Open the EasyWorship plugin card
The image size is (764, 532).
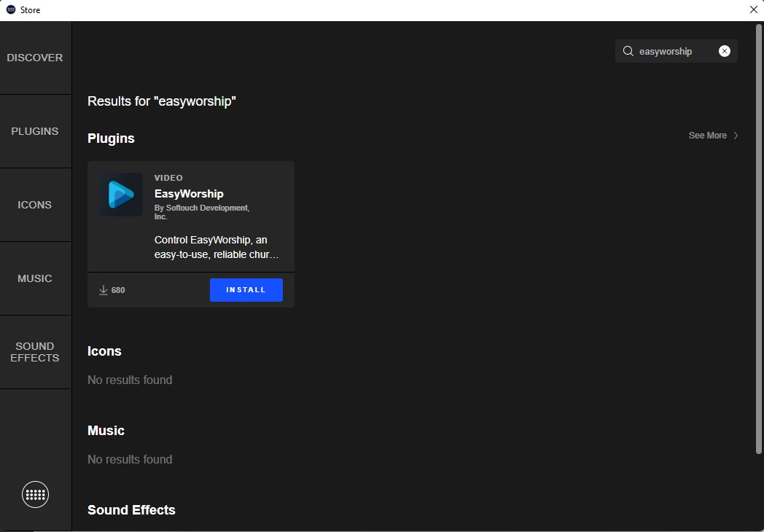(x=190, y=216)
